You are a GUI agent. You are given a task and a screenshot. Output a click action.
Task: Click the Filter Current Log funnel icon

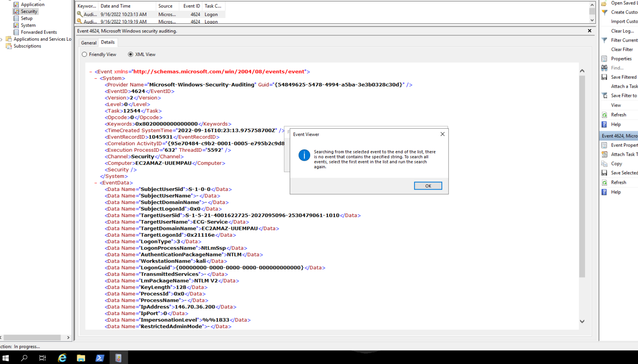pos(605,40)
